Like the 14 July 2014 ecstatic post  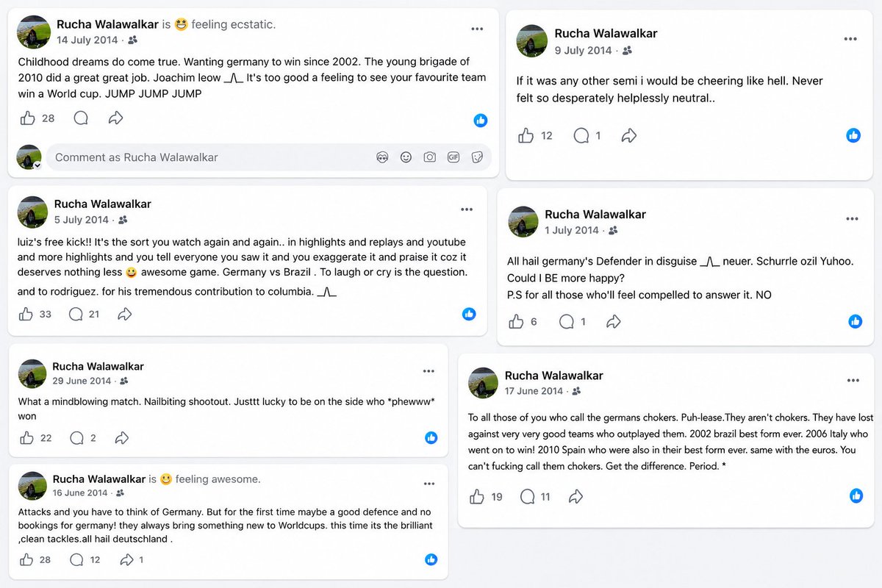28,118
